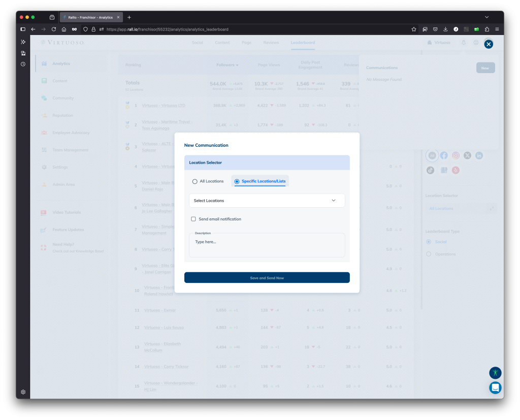Image resolution: width=520 pixels, height=420 pixels.
Task: Choose the Specific Locations/Lists radio option
Action: [x=237, y=181]
